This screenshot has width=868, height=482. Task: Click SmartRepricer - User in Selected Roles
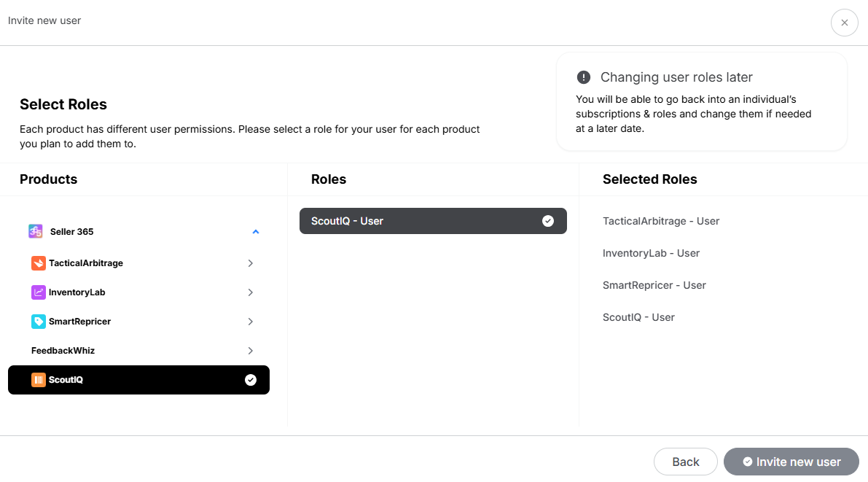[x=654, y=285]
